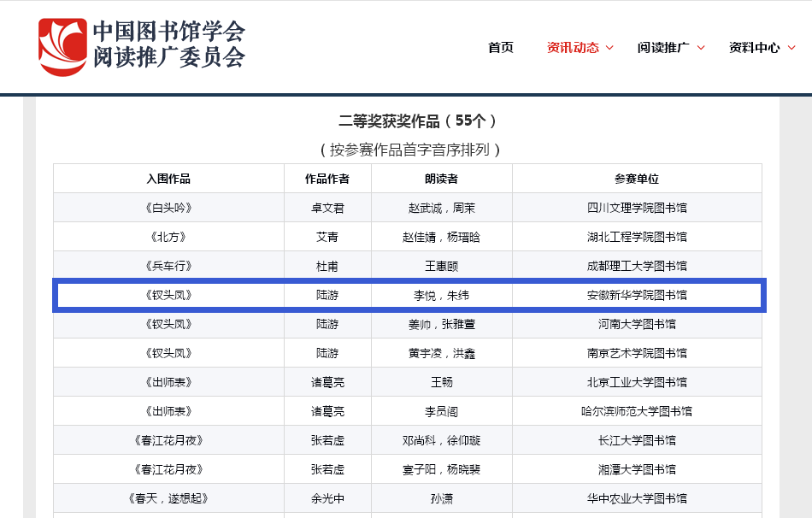Expand the chevron next to 阅读推广

(x=701, y=48)
